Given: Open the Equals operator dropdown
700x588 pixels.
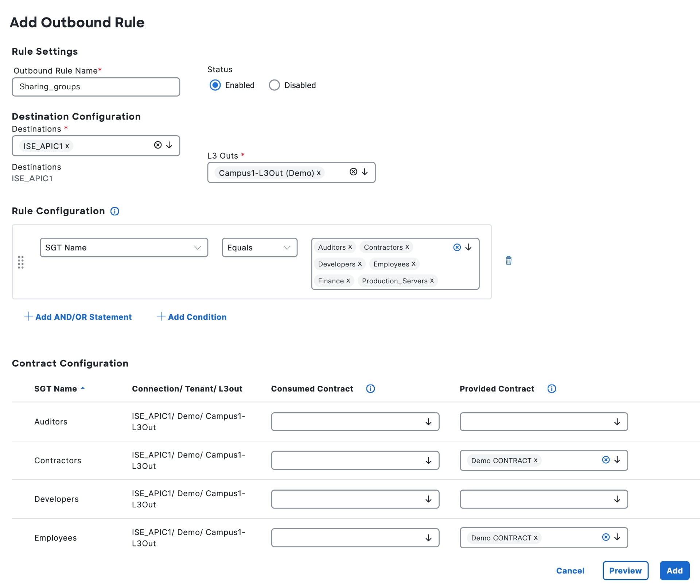Looking at the screenshot, I should coord(259,248).
